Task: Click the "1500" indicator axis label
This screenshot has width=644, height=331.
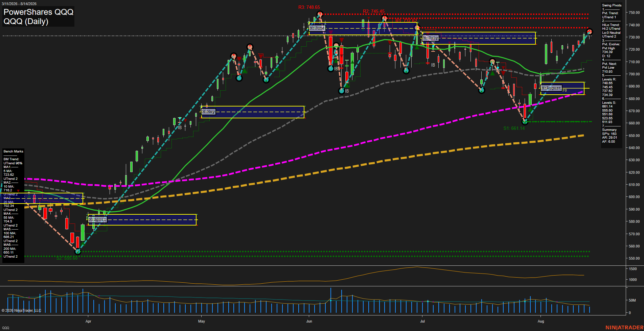Action: (x=633, y=269)
